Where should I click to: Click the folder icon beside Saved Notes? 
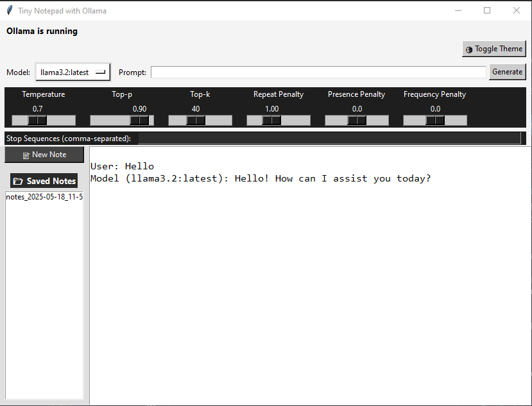click(x=18, y=182)
